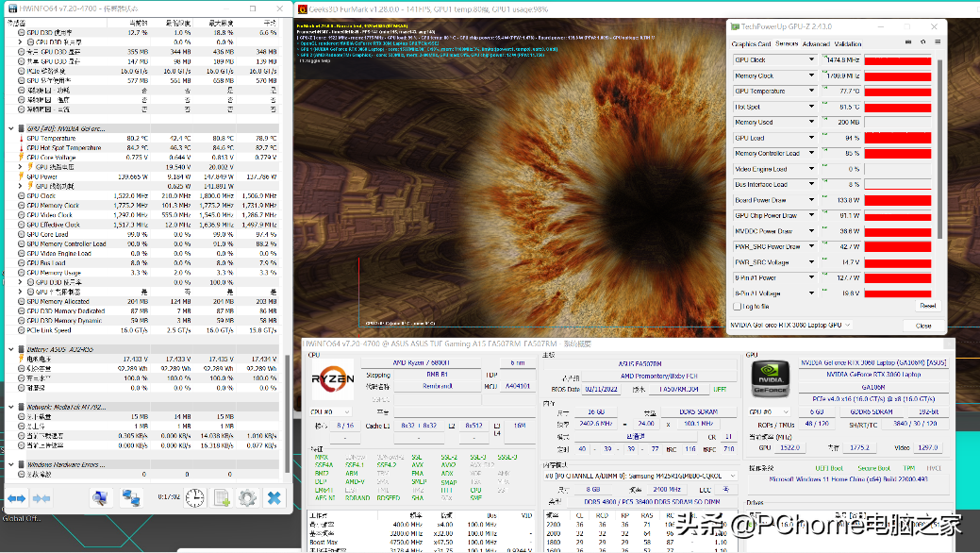Click the collapse columns blue arrows icon

pyautogui.click(x=41, y=497)
